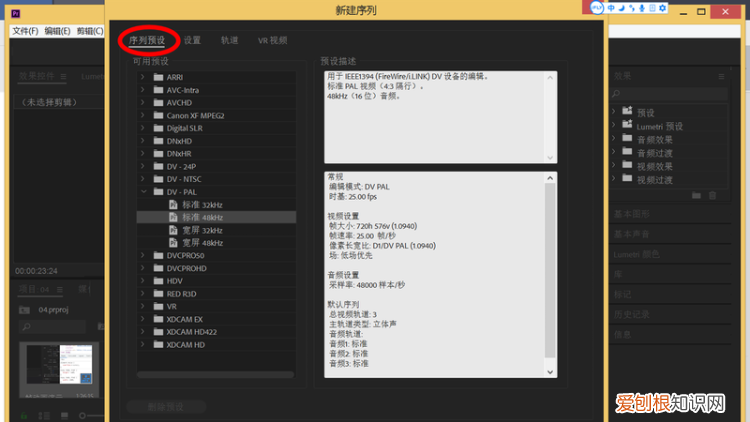
Task: Click trash icon in Effects panel
Action: coord(713,195)
